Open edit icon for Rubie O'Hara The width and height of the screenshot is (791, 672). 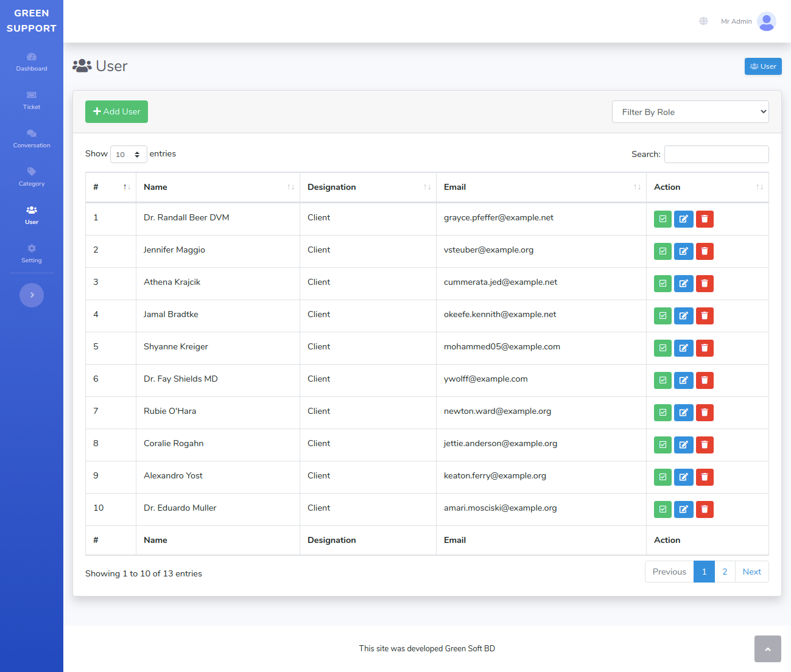click(x=683, y=413)
